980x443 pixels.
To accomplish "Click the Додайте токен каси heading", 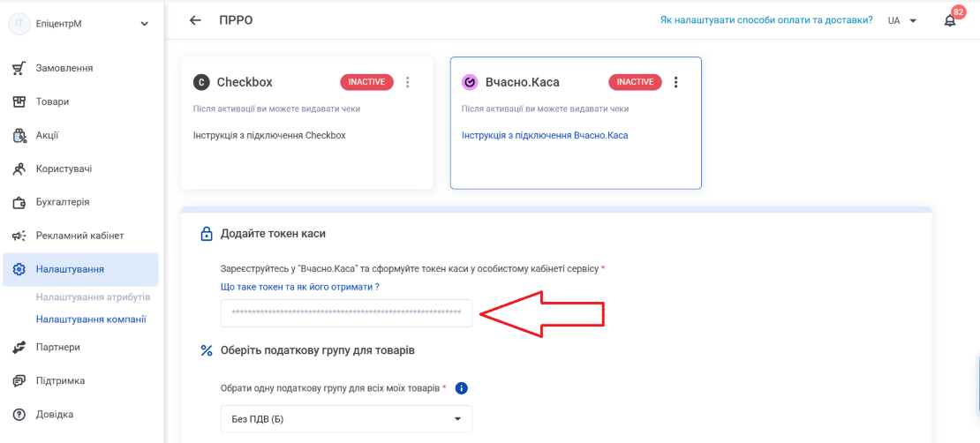I will (273, 234).
